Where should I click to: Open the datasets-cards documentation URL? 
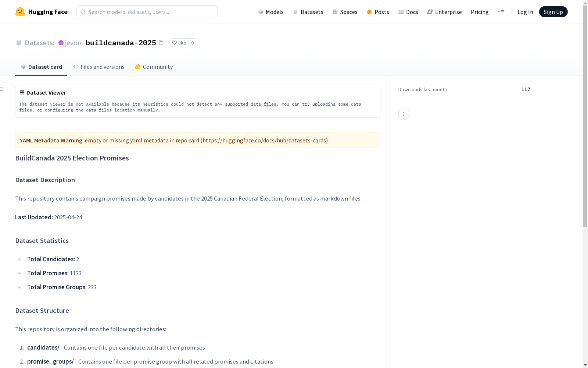[264, 140]
